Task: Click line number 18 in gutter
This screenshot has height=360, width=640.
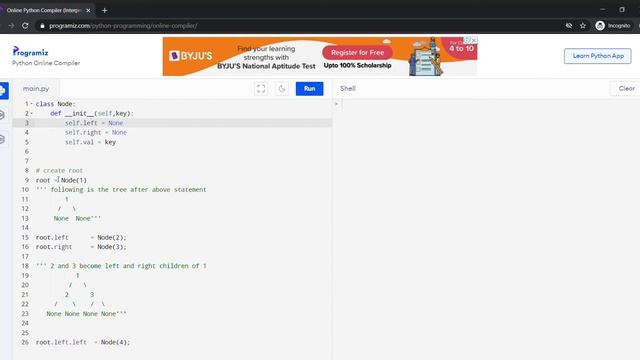Action: 25,266
